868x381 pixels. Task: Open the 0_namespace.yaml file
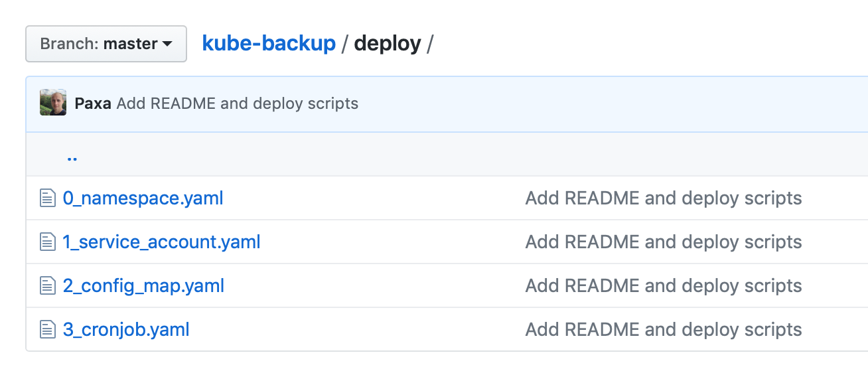click(143, 198)
